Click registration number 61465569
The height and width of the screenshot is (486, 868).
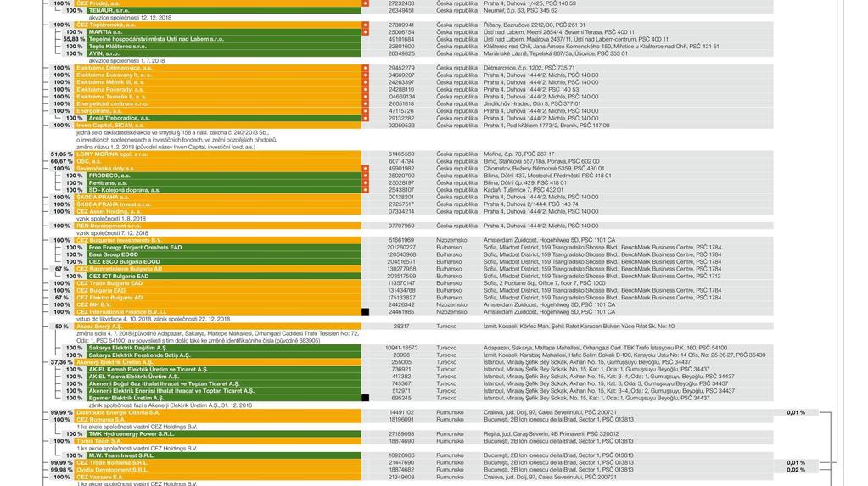pos(401,154)
